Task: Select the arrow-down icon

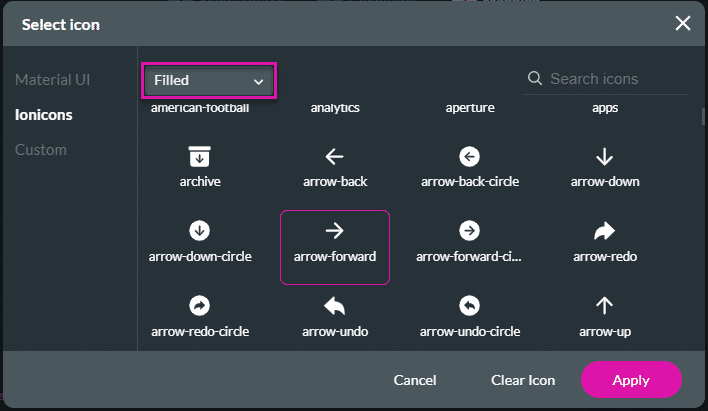Action: [x=605, y=165]
